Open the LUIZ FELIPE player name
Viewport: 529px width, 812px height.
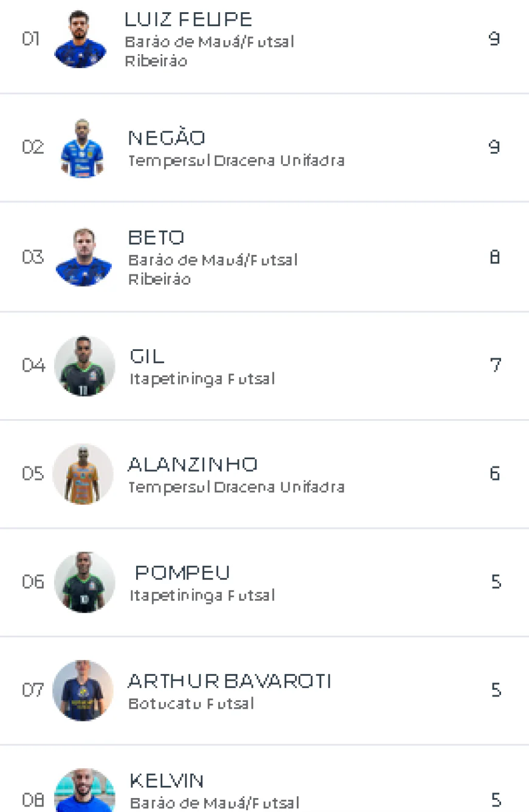pyautogui.click(x=188, y=19)
